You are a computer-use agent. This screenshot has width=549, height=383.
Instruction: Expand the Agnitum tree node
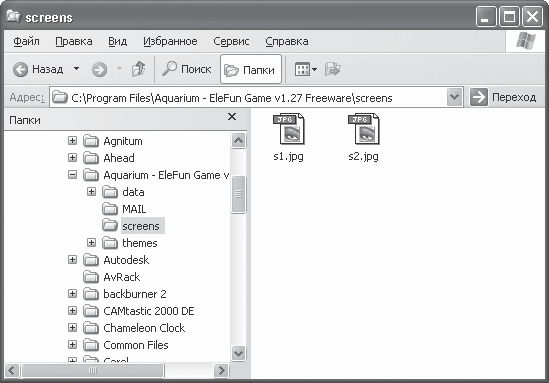click(72, 140)
